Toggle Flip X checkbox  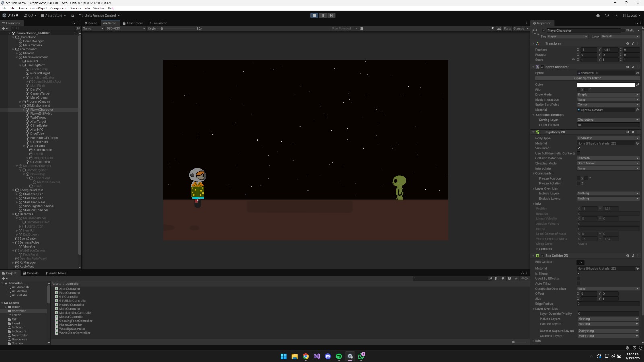pyautogui.click(x=578, y=90)
